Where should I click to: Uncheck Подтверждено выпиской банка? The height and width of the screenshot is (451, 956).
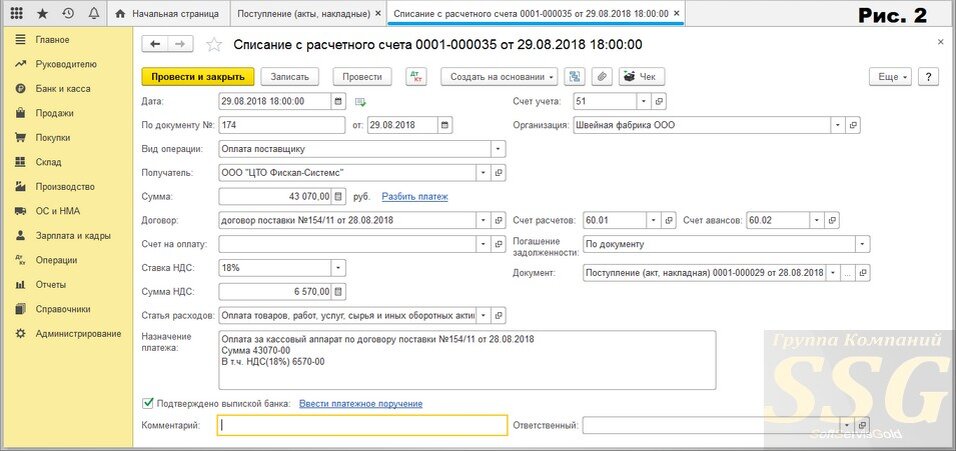pos(147,403)
